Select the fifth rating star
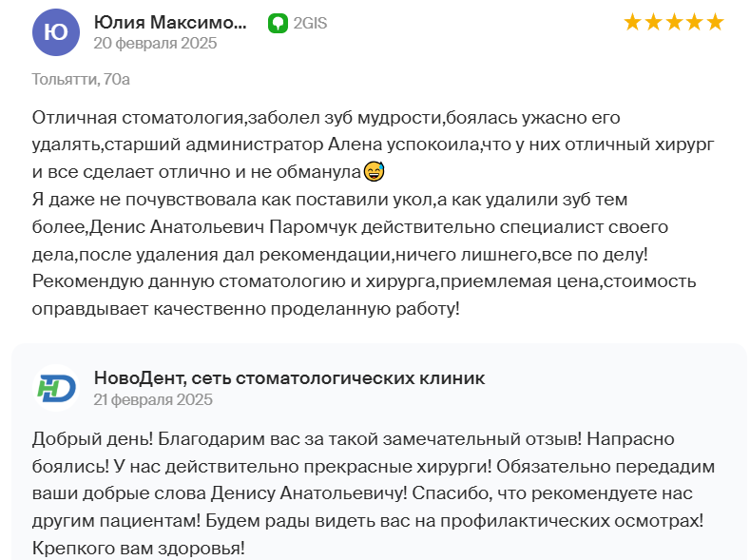The height and width of the screenshot is (560, 750). tap(715, 23)
